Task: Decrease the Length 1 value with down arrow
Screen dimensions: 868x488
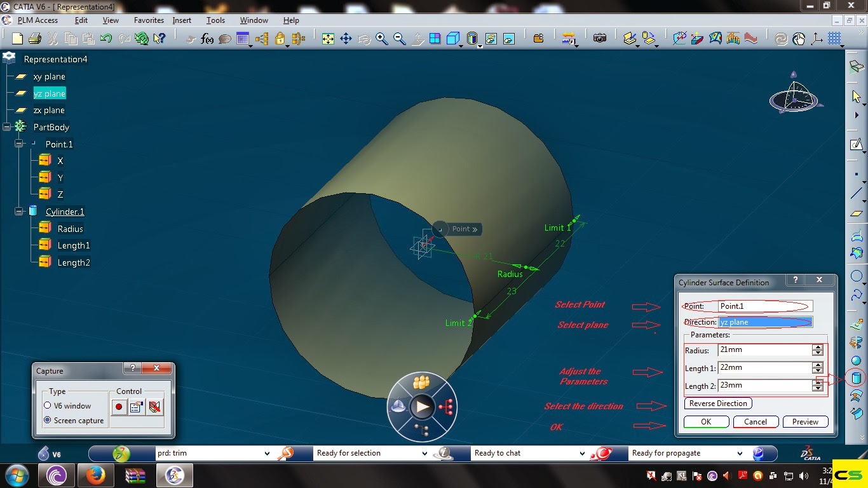Action: (818, 370)
